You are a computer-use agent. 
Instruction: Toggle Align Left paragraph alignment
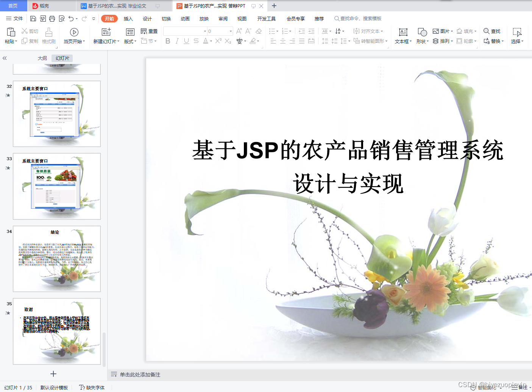click(x=273, y=41)
